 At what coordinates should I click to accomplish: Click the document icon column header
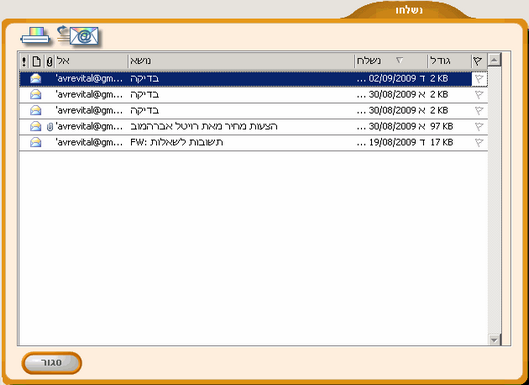(x=36, y=61)
